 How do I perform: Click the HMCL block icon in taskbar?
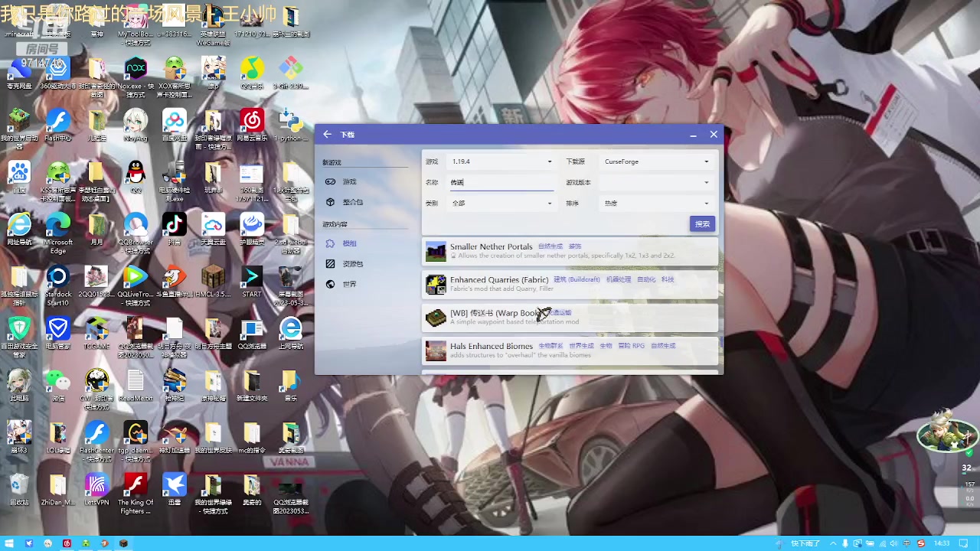[x=123, y=543]
